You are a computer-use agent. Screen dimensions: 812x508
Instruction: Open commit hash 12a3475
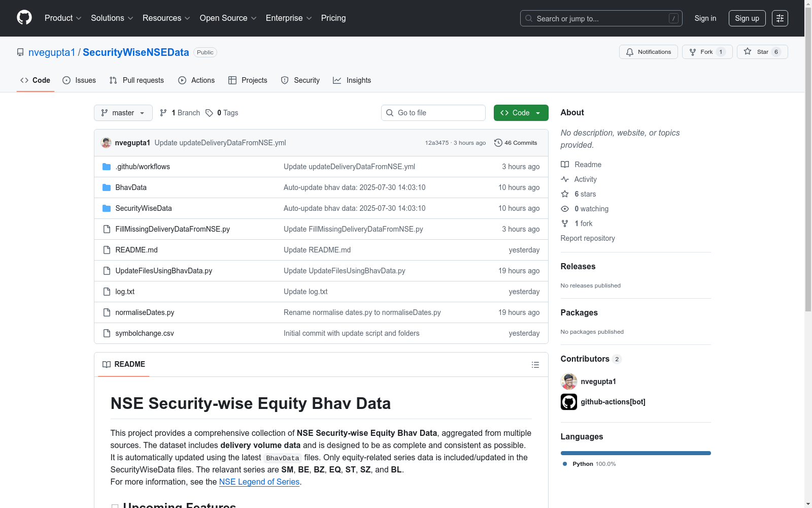coord(437,143)
